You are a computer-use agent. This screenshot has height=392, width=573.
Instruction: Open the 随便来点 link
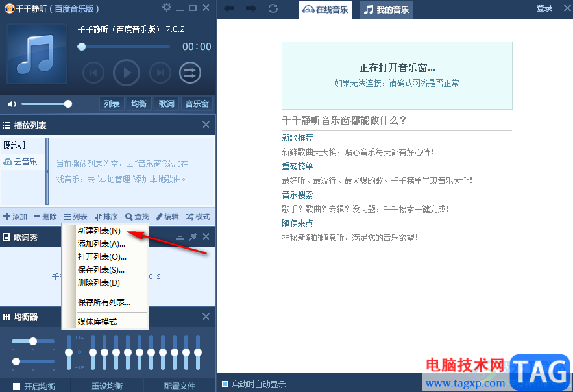297,223
